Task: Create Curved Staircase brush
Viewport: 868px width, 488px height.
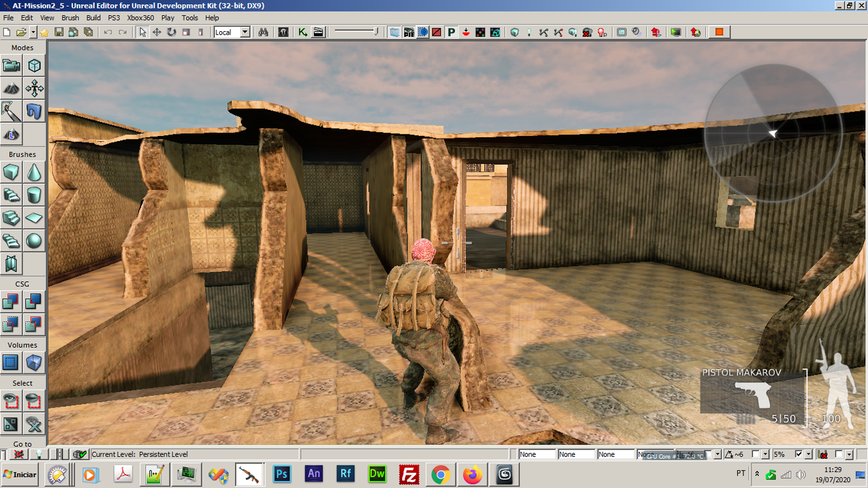Action: (11, 194)
